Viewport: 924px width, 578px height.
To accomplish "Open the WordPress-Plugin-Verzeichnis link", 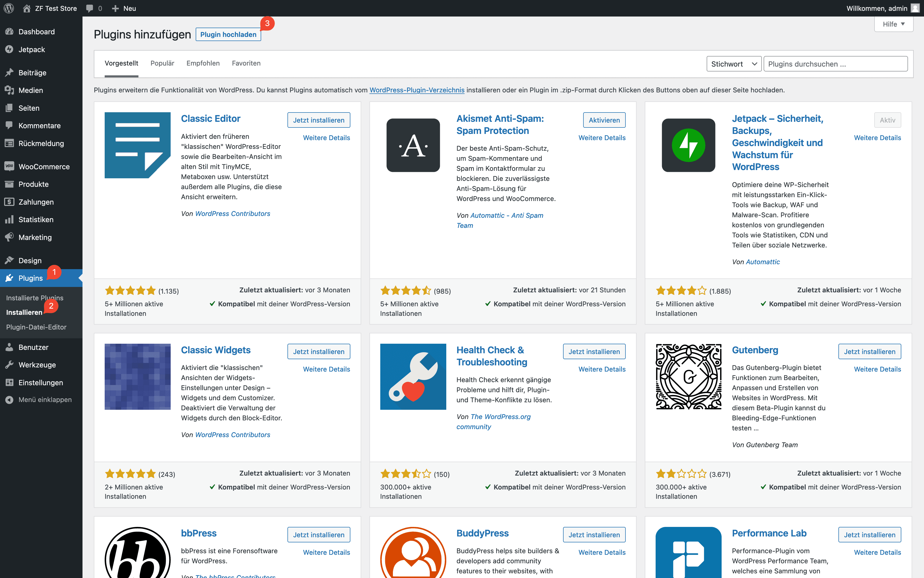I will pos(417,90).
